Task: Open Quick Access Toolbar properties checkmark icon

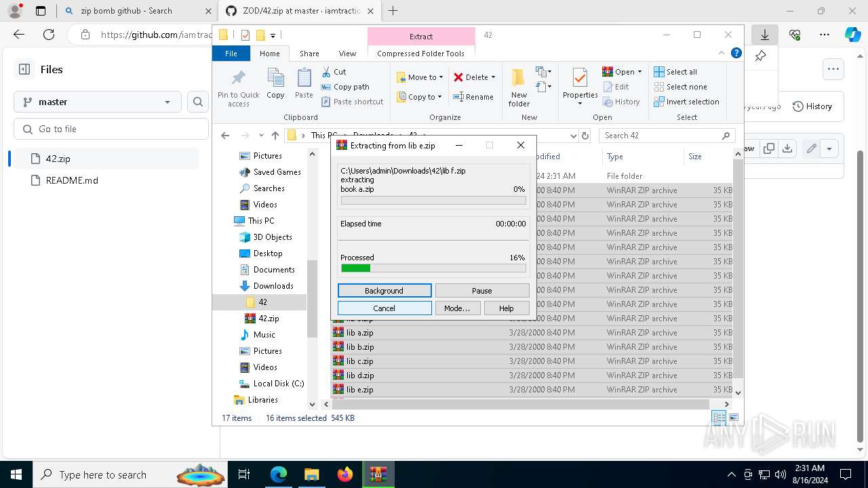Action: click(245, 35)
